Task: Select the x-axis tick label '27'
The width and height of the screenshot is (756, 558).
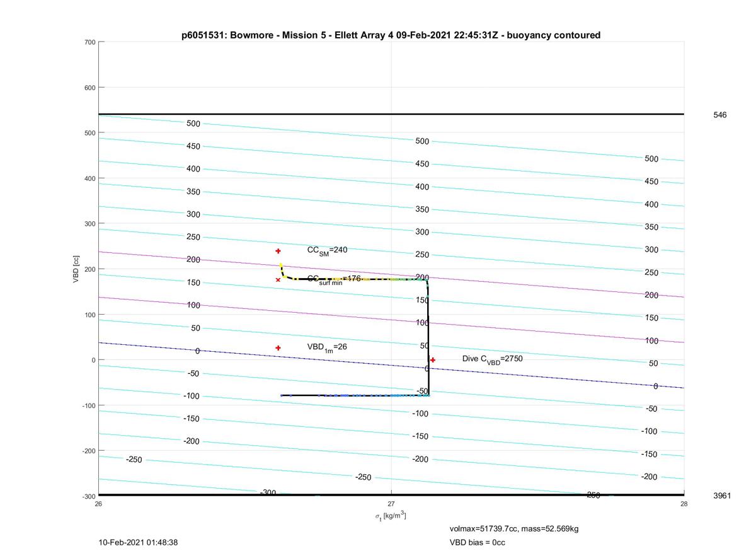Action: click(391, 503)
